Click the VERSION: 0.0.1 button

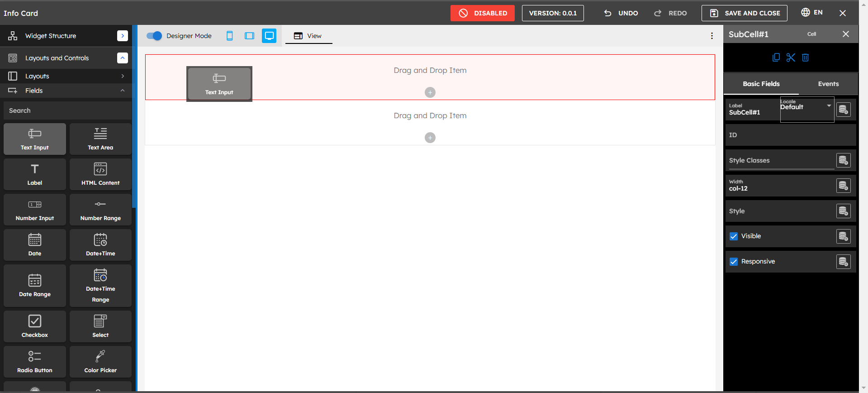point(553,13)
